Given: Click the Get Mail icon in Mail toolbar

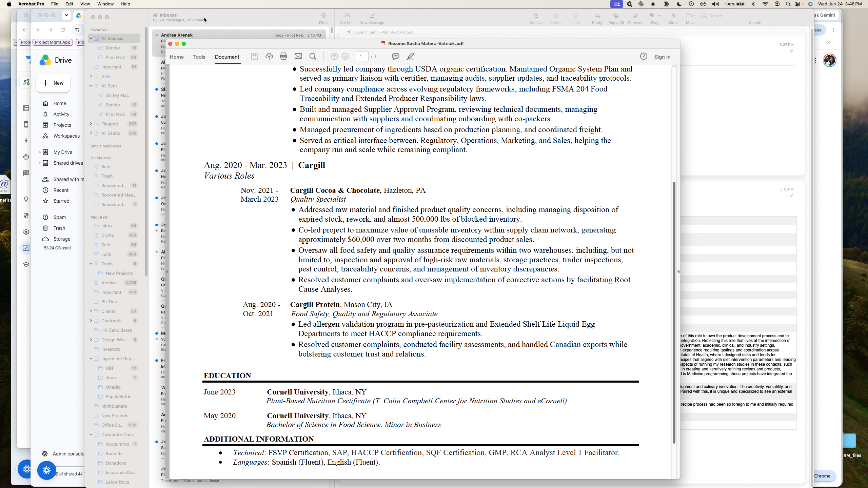Looking at the screenshot, I should 347,19.
